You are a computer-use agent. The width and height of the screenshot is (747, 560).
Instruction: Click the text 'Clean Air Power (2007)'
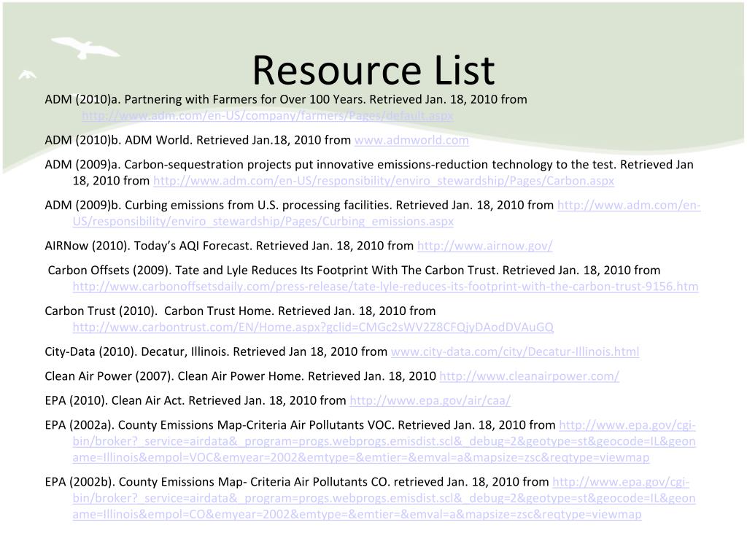pyautogui.click(x=109, y=376)
